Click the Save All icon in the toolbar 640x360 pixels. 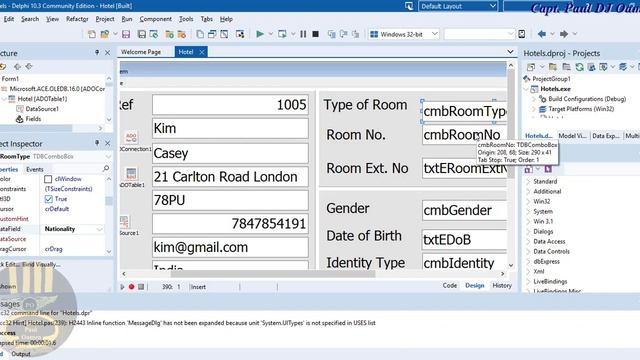coord(142,34)
